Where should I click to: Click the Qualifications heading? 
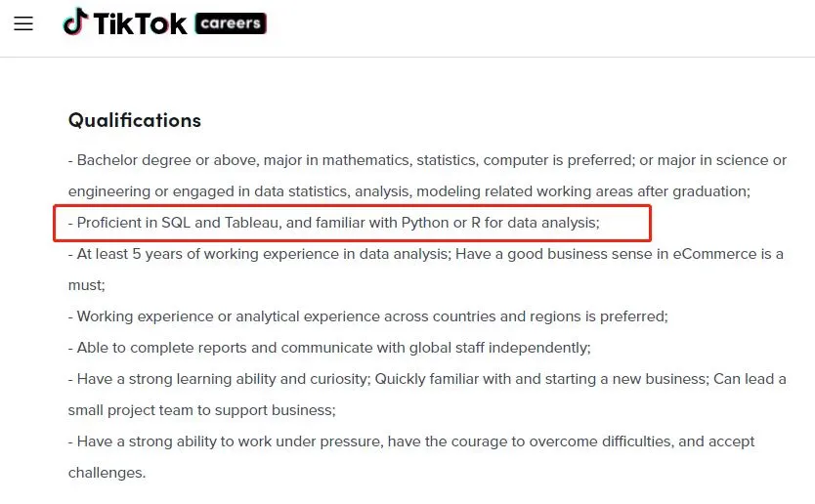(135, 120)
